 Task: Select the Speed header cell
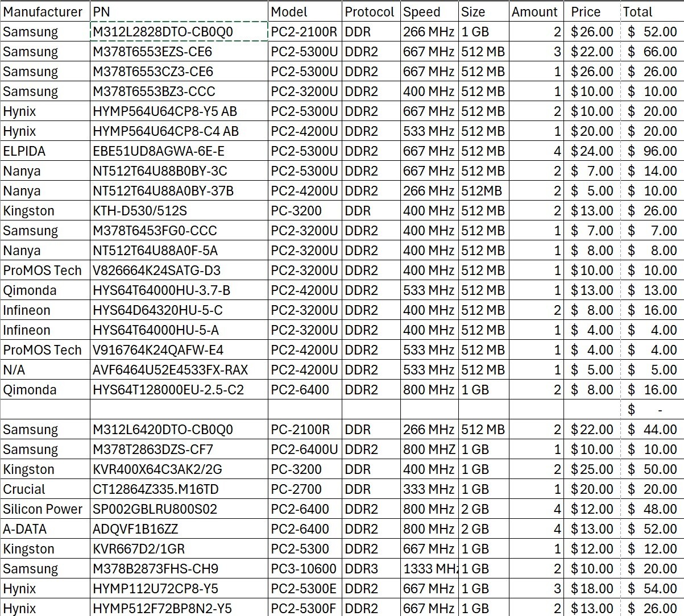coord(429,12)
